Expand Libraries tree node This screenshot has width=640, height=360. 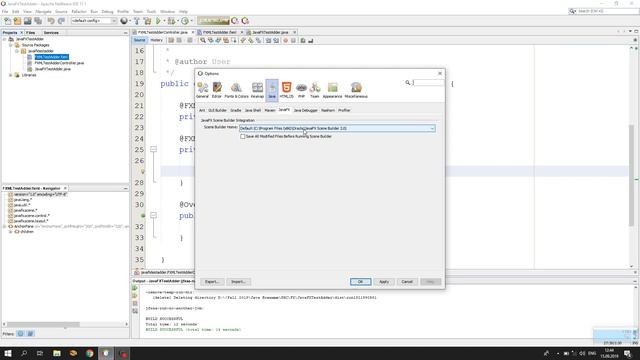(x=11, y=75)
